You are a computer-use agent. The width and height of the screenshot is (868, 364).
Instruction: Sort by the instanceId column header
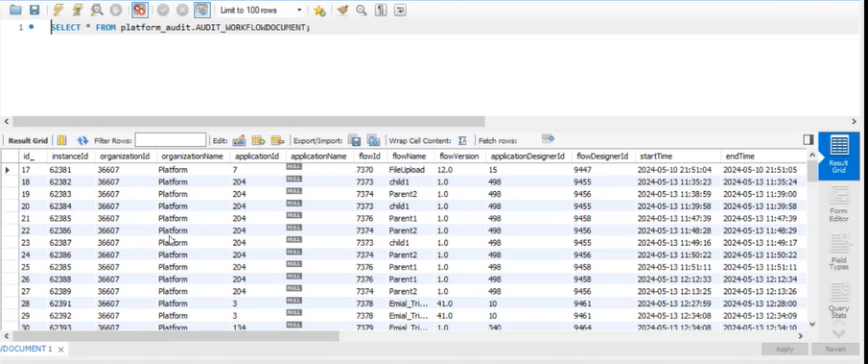pos(70,157)
